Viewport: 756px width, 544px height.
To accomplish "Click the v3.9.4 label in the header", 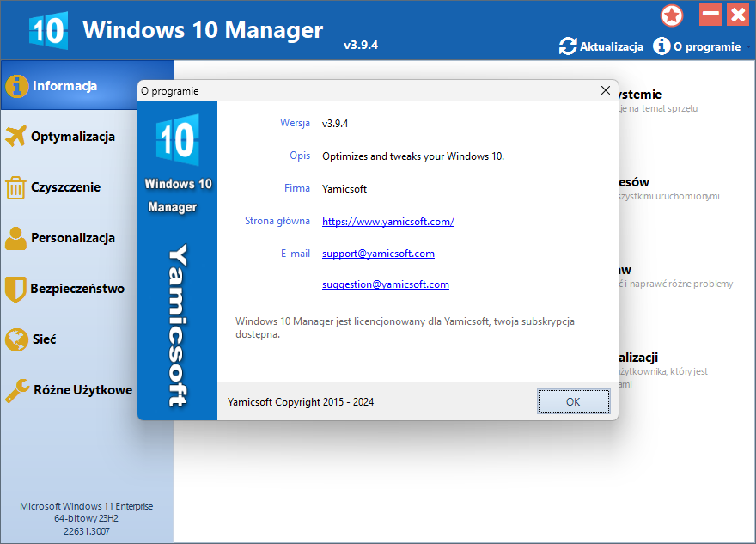I will pyautogui.click(x=361, y=45).
